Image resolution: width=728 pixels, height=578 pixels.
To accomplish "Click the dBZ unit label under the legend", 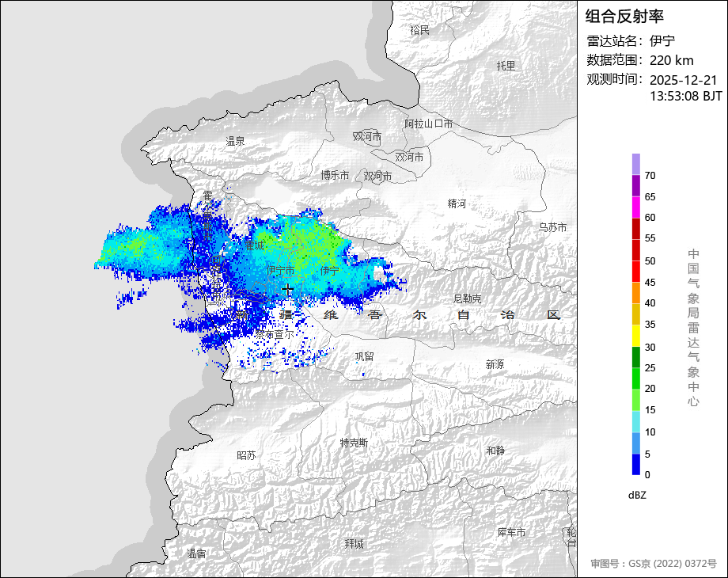I will point(637,495).
